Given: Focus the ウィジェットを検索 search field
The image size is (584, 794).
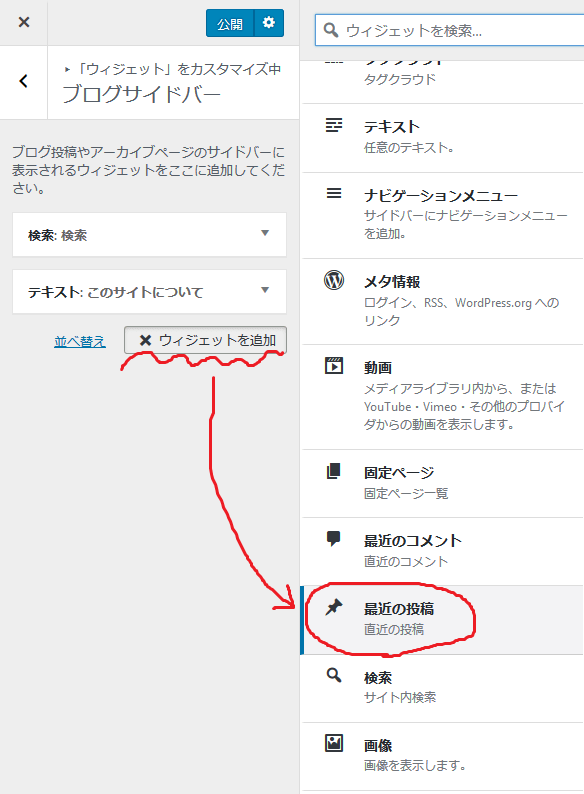Looking at the screenshot, I should point(450,30).
